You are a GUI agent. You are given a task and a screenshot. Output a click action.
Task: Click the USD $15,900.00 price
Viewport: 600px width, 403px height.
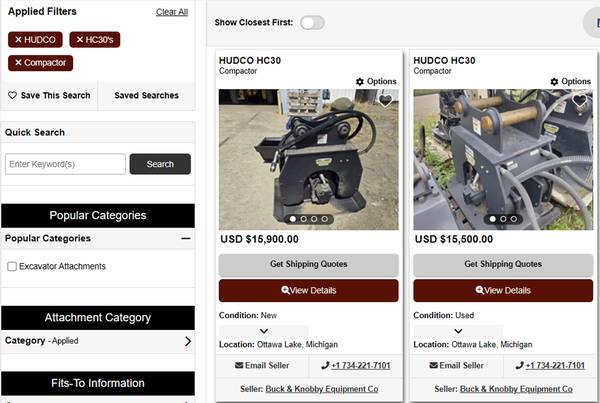(259, 239)
